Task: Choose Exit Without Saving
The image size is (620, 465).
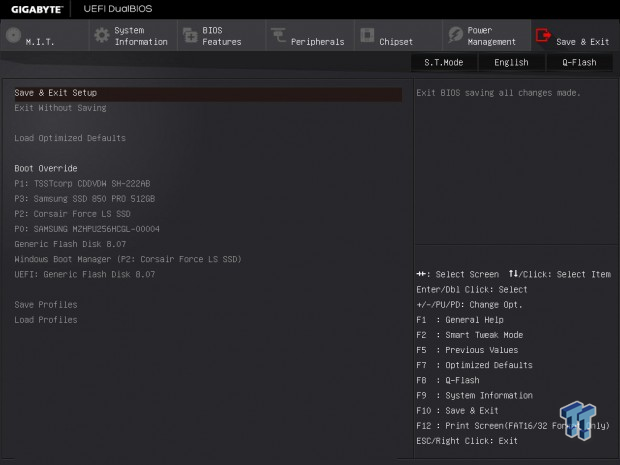Action: (60, 108)
